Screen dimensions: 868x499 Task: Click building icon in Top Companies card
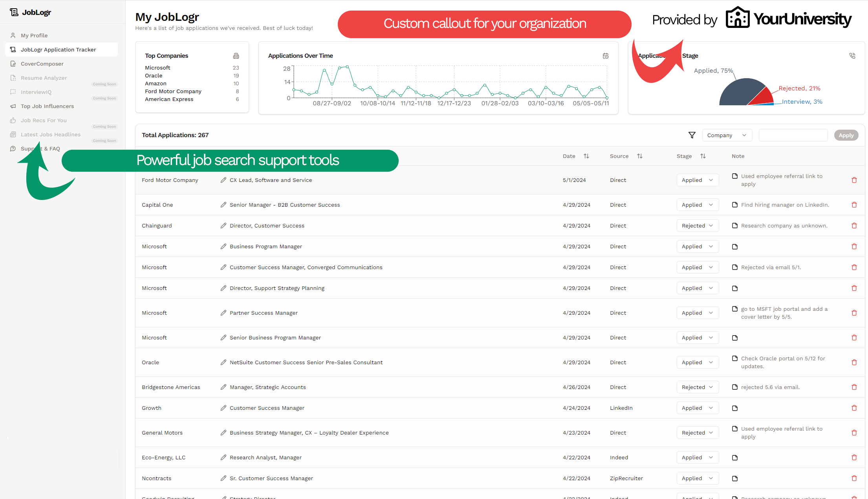click(x=236, y=56)
